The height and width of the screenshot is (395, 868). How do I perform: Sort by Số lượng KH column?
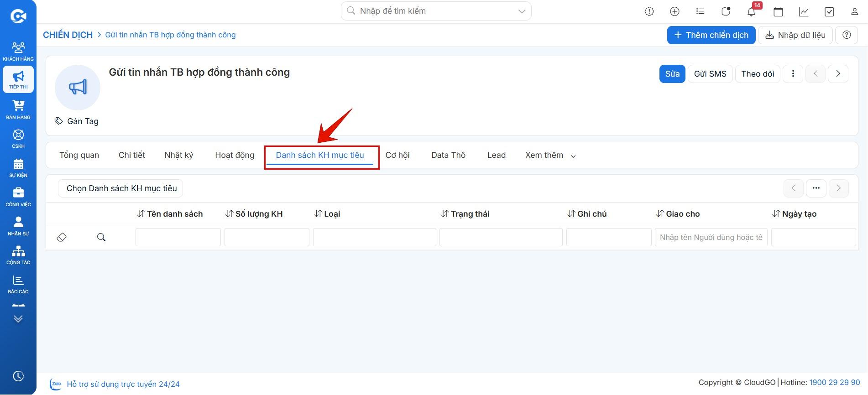tap(254, 214)
